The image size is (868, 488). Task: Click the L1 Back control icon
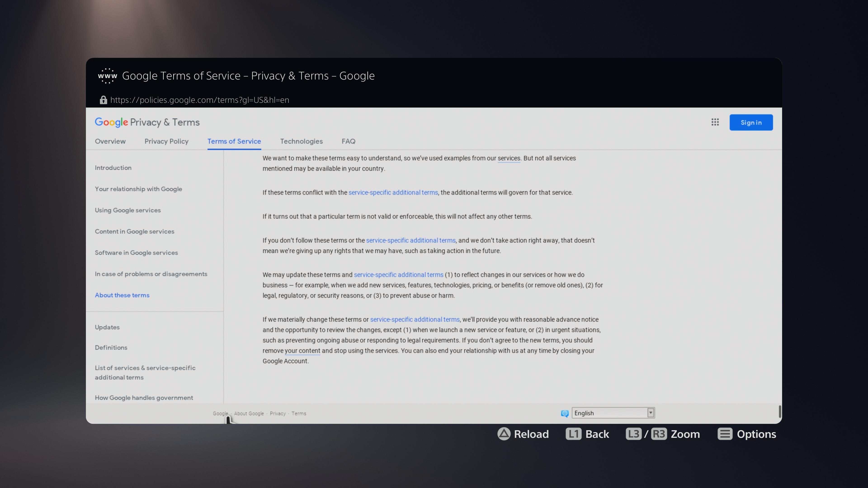click(x=574, y=434)
